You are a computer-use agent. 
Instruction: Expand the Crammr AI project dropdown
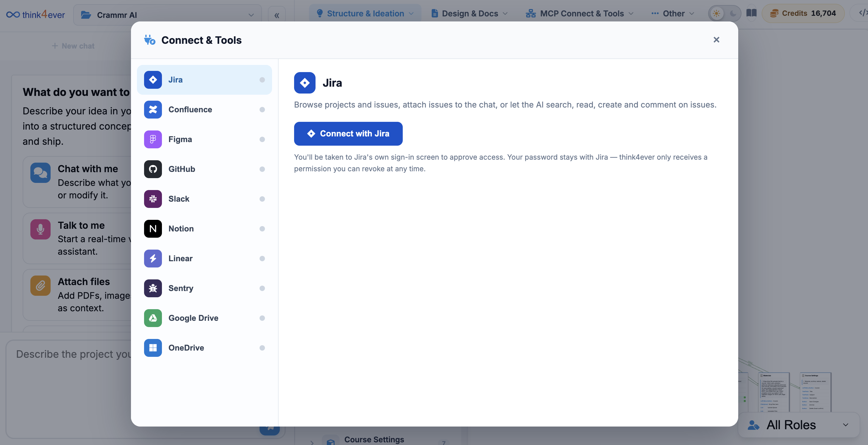tap(167, 15)
